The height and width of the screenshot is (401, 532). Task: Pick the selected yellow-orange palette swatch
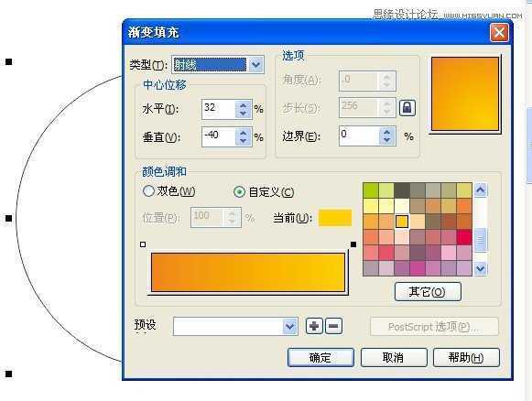coord(402,222)
